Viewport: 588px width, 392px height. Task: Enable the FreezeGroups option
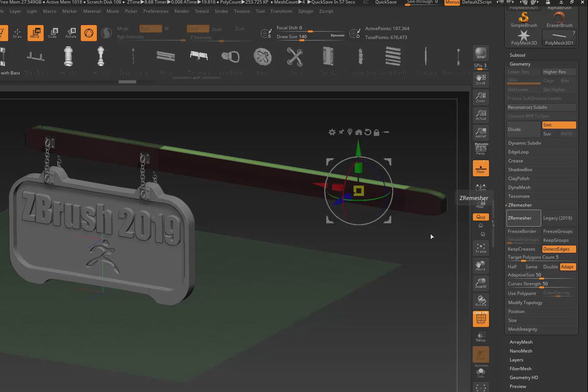click(559, 231)
